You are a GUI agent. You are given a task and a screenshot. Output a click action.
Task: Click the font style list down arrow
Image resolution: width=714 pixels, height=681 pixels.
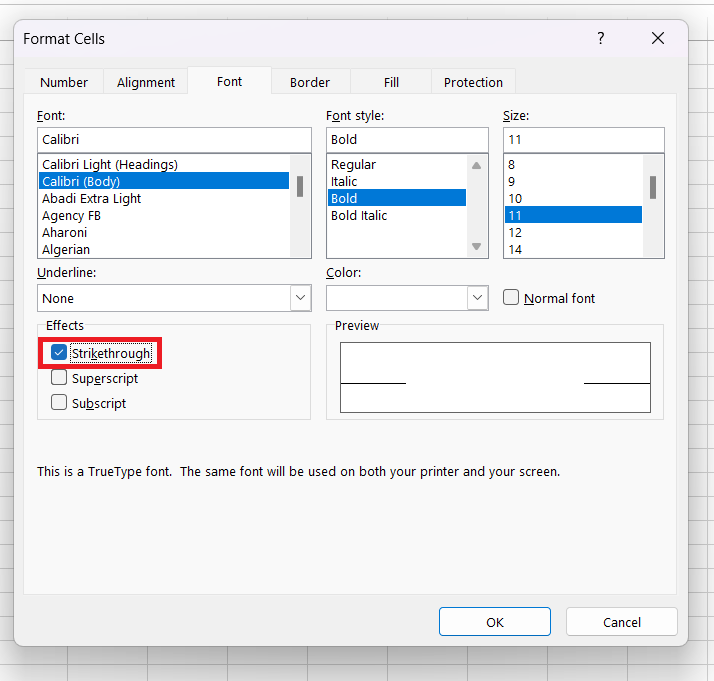pyautogui.click(x=476, y=247)
